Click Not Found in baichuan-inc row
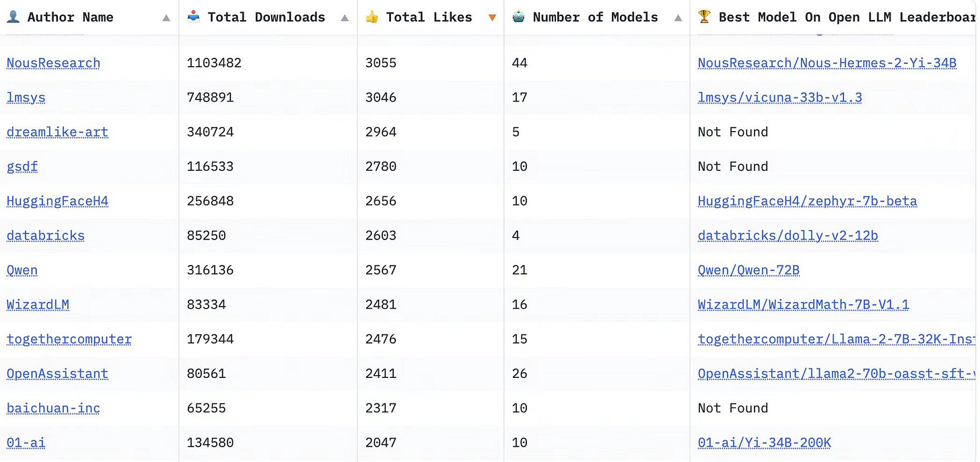 733,408
